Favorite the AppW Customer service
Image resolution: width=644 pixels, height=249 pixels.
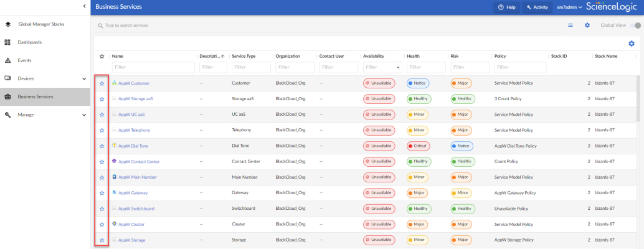coord(102,83)
